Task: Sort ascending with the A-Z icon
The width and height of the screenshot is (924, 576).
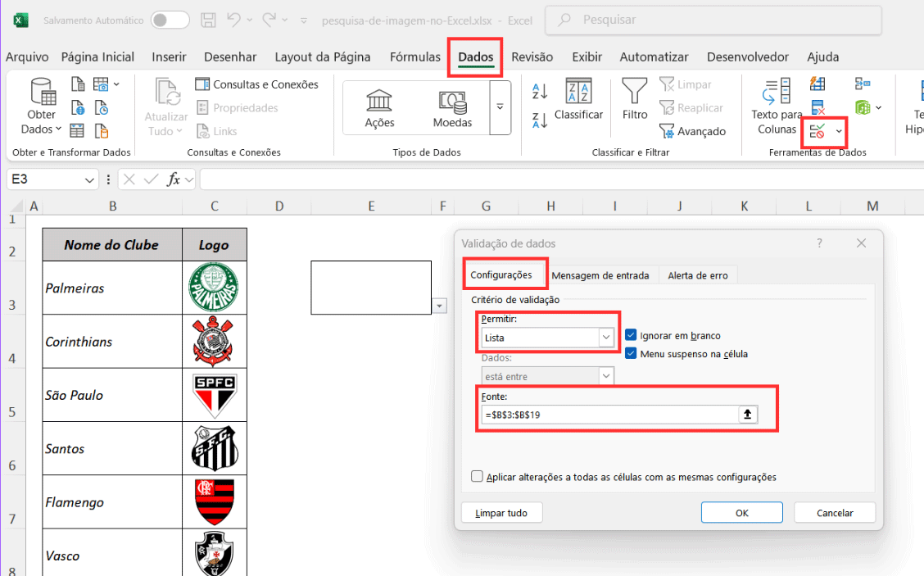Action: (540, 90)
